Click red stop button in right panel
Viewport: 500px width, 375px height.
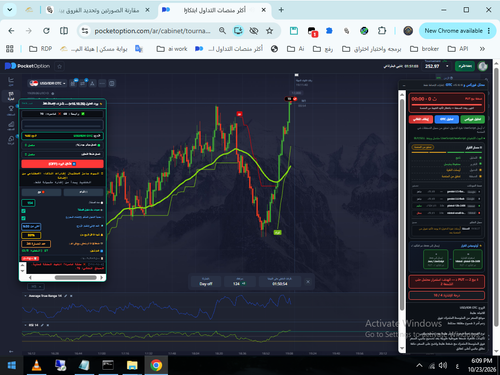[x=421, y=119]
